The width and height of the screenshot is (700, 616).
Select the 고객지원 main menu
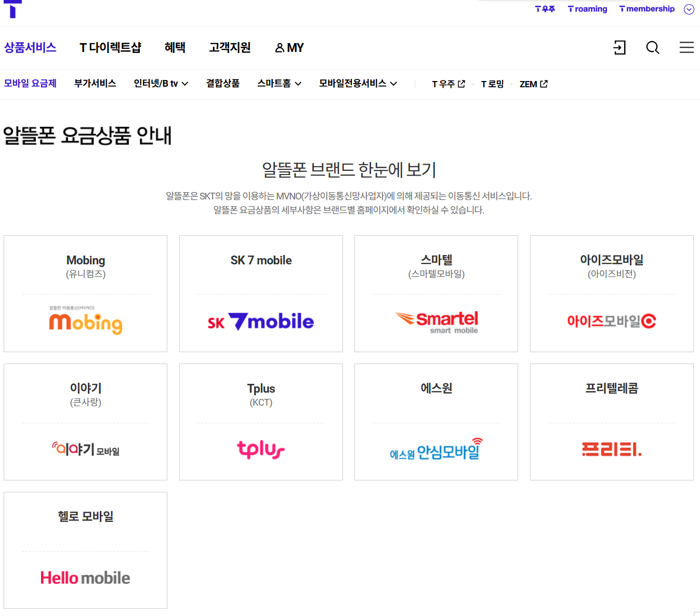point(230,47)
